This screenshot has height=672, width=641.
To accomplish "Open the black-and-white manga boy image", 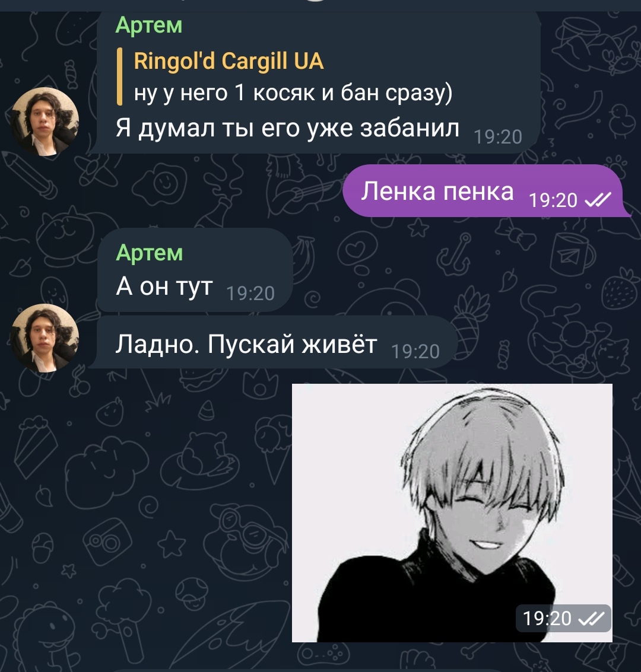I will pyautogui.click(x=452, y=513).
